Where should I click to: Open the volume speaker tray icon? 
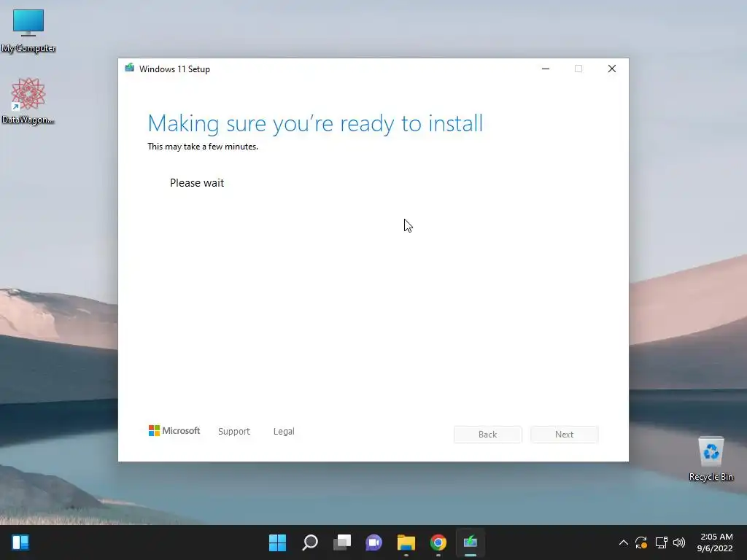679,542
